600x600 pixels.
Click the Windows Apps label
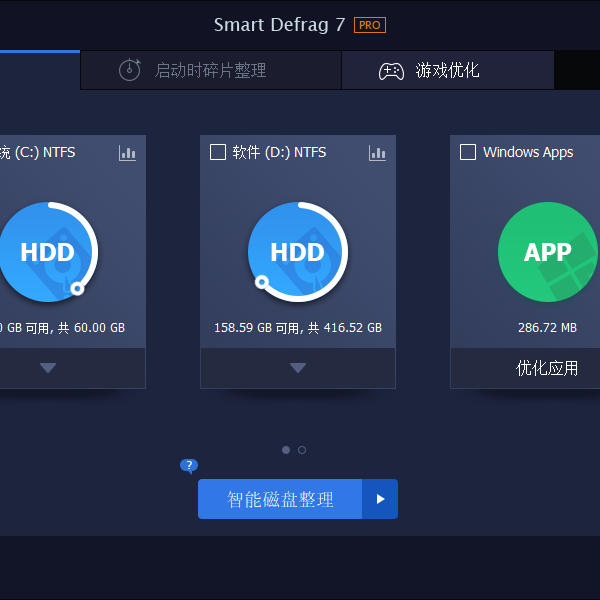[528, 152]
